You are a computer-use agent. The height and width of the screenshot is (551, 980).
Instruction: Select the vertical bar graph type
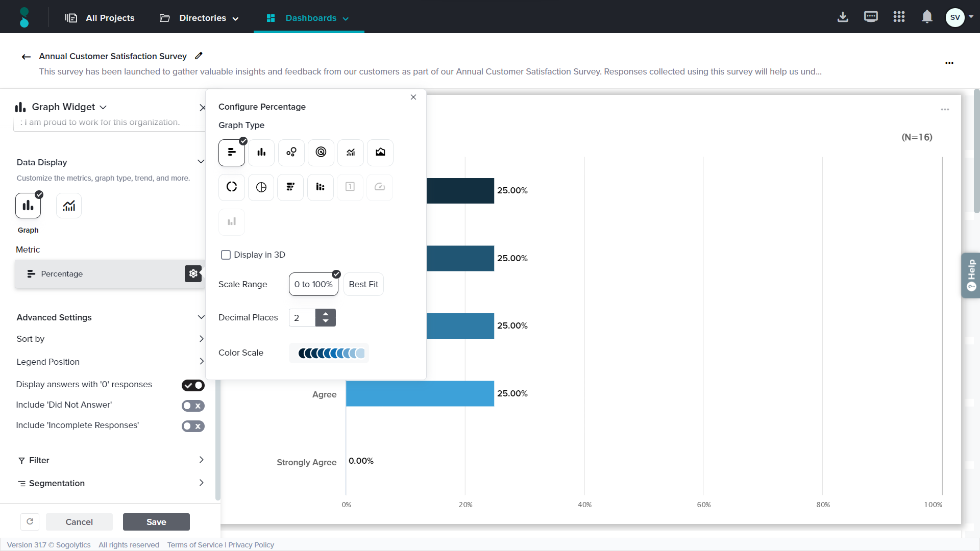coord(261,153)
